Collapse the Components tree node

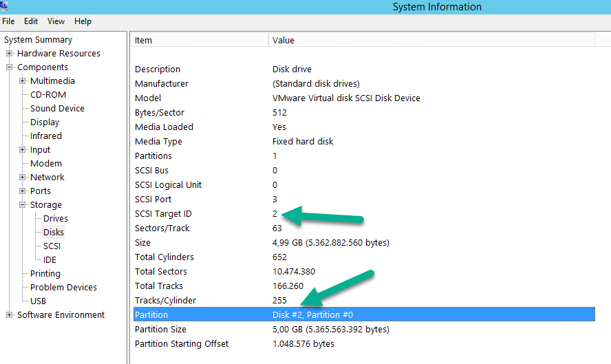point(10,67)
